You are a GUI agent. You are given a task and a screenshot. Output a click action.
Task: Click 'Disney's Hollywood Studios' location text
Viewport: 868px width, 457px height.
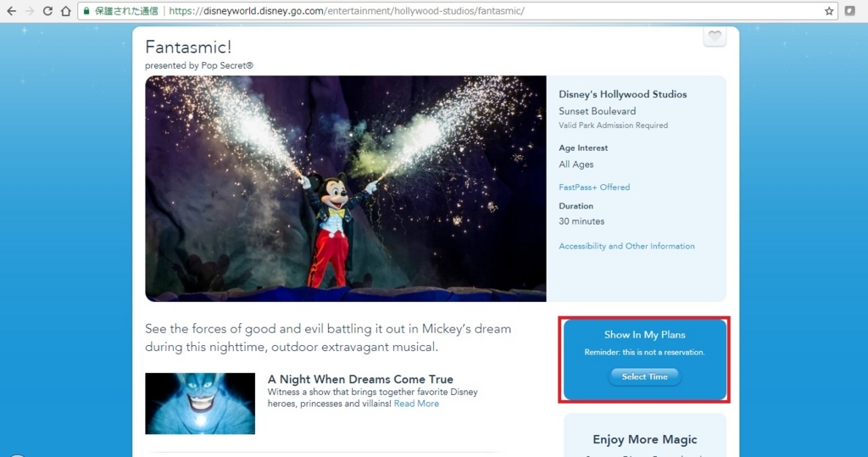click(x=623, y=94)
